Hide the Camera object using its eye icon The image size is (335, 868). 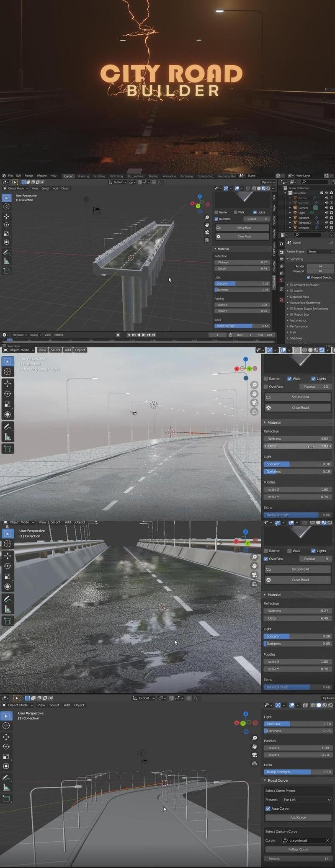tap(327, 208)
